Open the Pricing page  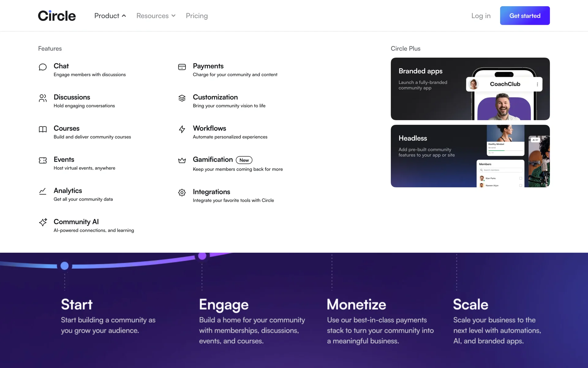[197, 16]
